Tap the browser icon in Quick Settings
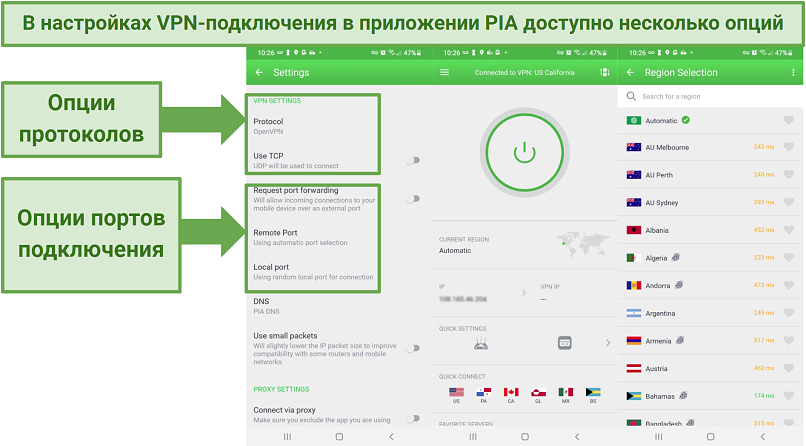Viewport: 806px width, 446px height. click(x=564, y=343)
